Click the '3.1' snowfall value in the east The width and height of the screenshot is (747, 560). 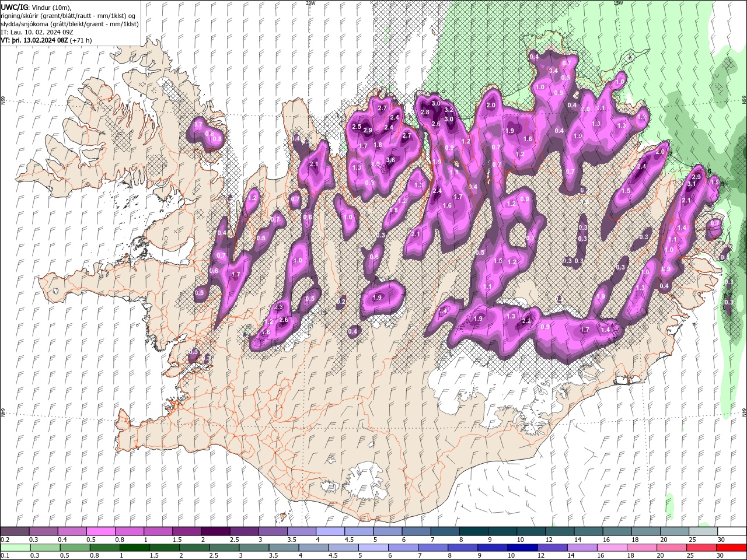pyautogui.click(x=692, y=184)
